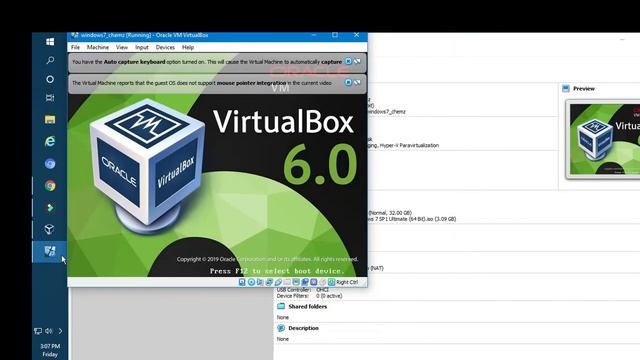Suppress the mouse pointer integration message permanently
This screenshot has height=360, width=640.
[x=357, y=82]
